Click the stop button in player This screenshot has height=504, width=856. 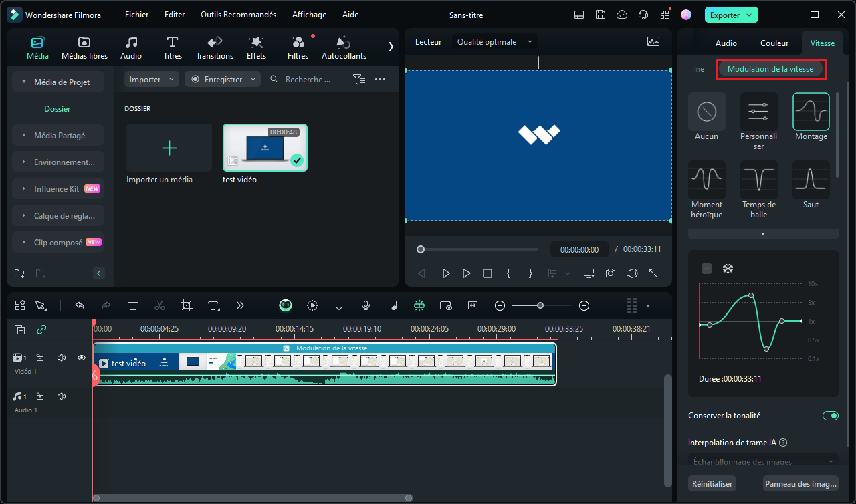pos(488,273)
